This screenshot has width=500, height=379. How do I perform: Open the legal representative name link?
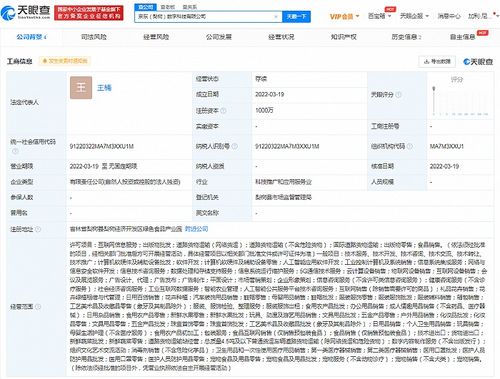tap(104, 88)
